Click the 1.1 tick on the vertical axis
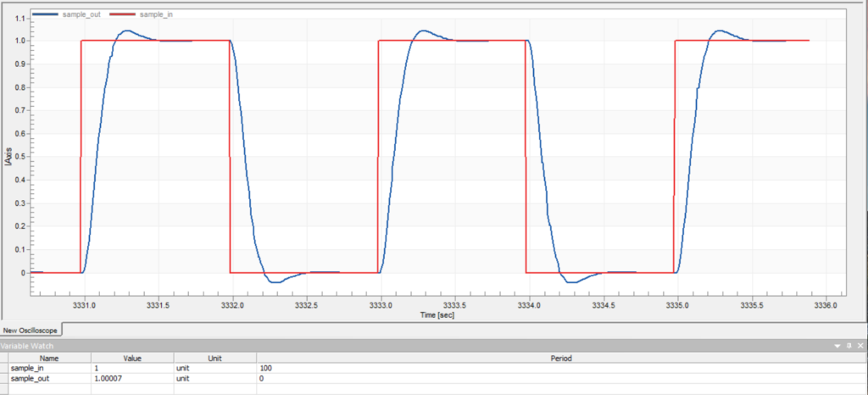 coord(21,19)
